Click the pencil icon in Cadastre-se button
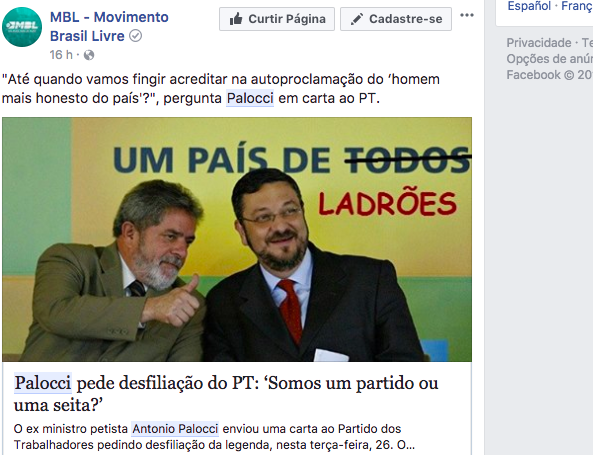Screen dimensions: 593x455 click(x=357, y=19)
